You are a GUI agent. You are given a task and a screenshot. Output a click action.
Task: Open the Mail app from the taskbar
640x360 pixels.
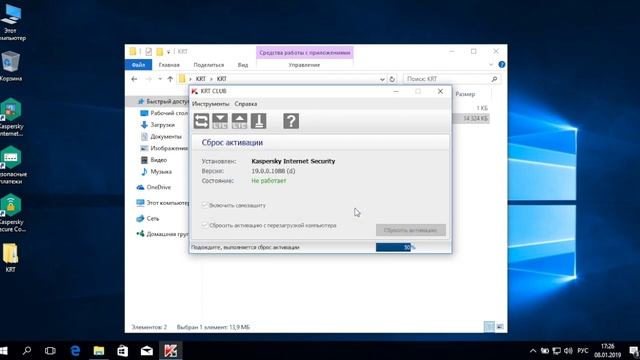point(147,351)
